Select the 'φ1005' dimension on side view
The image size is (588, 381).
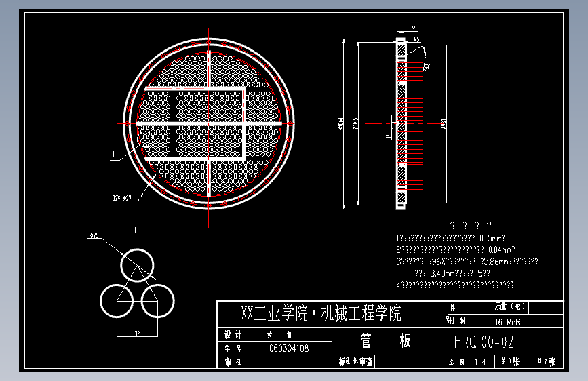355,124
